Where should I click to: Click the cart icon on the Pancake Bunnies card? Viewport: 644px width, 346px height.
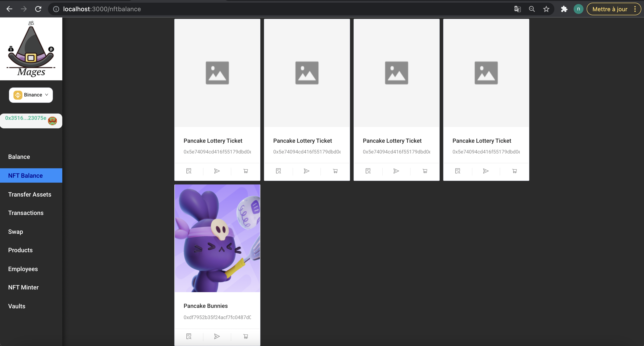coord(246,336)
